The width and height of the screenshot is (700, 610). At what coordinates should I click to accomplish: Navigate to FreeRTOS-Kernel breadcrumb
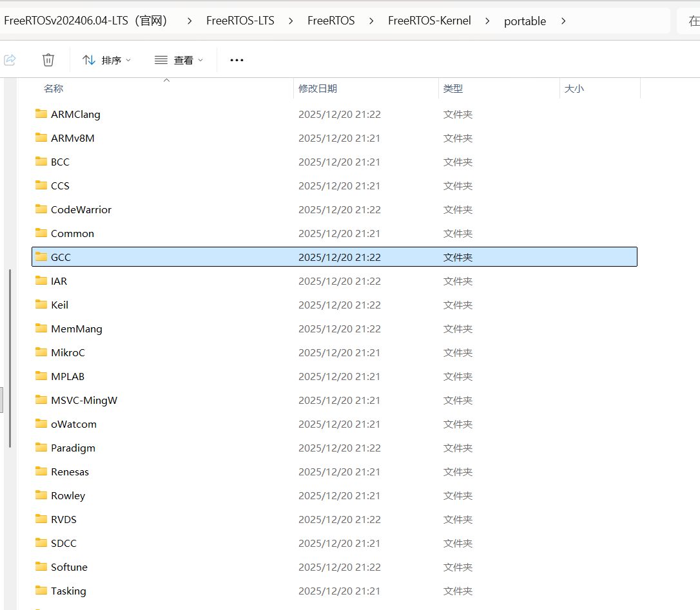click(429, 21)
